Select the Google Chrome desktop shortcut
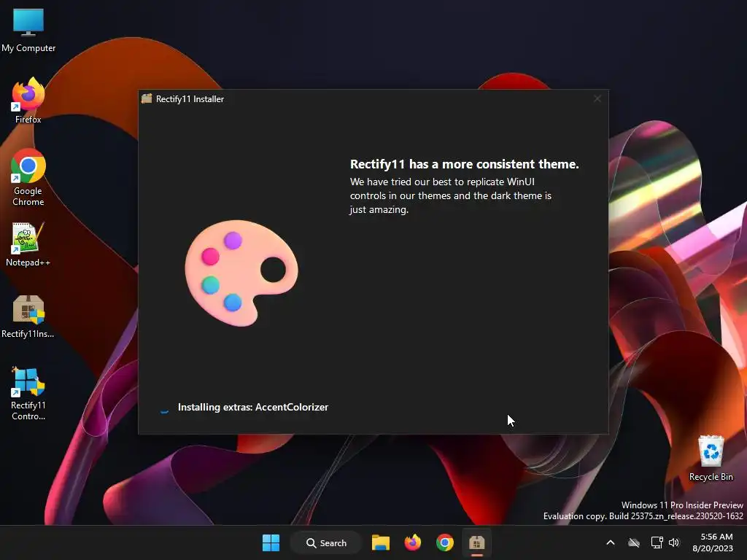Image resolution: width=747 pixels, height=560 pixels. 28,177
